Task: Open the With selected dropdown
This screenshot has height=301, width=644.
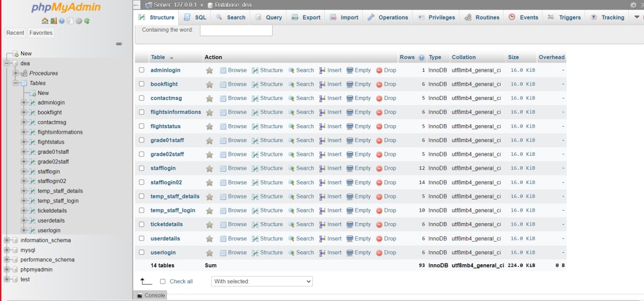Action: 262,281
